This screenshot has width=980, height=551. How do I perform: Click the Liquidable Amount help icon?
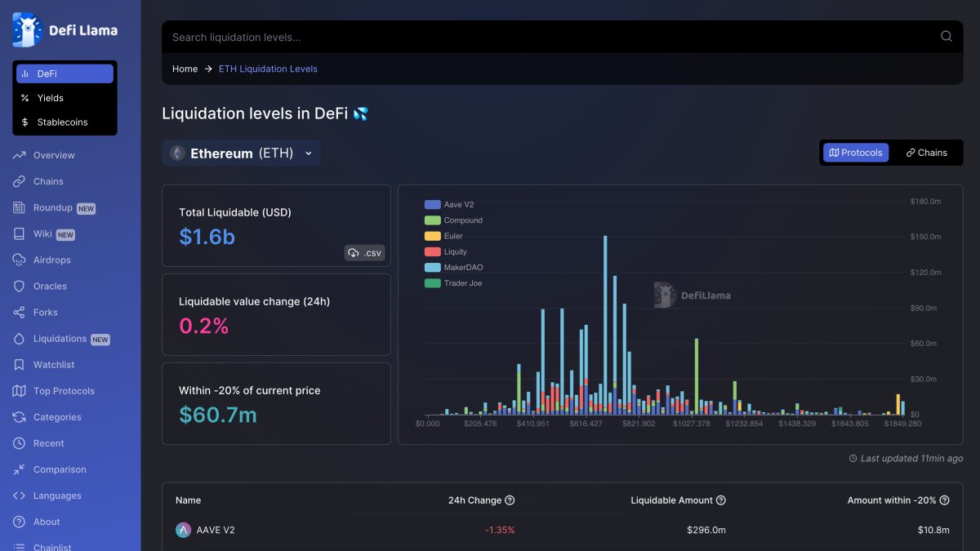(x=721, y=500)
